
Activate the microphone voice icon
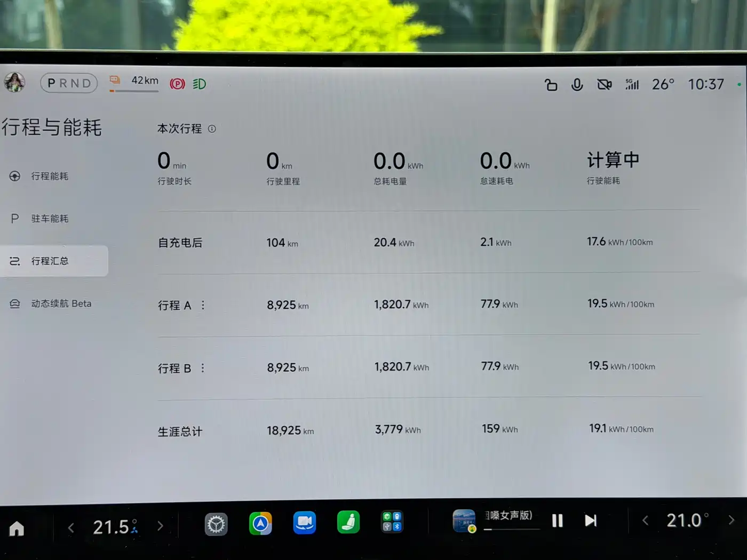coord(577,85)
